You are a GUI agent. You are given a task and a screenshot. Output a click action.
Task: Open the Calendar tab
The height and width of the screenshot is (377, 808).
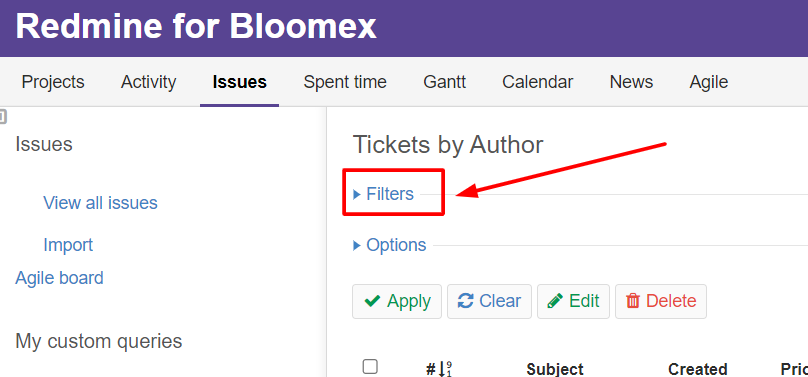click(537, 82)
